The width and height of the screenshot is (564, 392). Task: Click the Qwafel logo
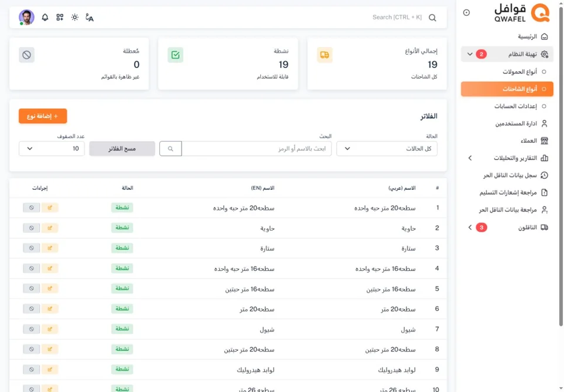click(x=522, y=13)
